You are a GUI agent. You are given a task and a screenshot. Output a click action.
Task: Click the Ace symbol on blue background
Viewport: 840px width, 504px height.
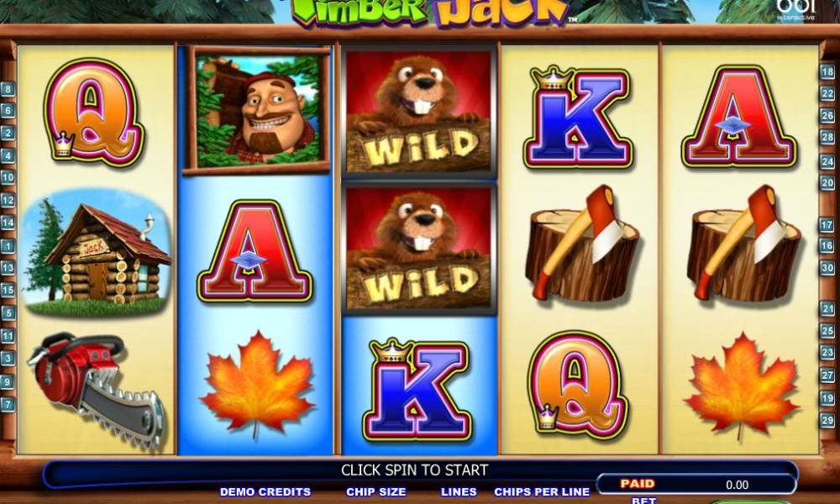tap(255, 251)
